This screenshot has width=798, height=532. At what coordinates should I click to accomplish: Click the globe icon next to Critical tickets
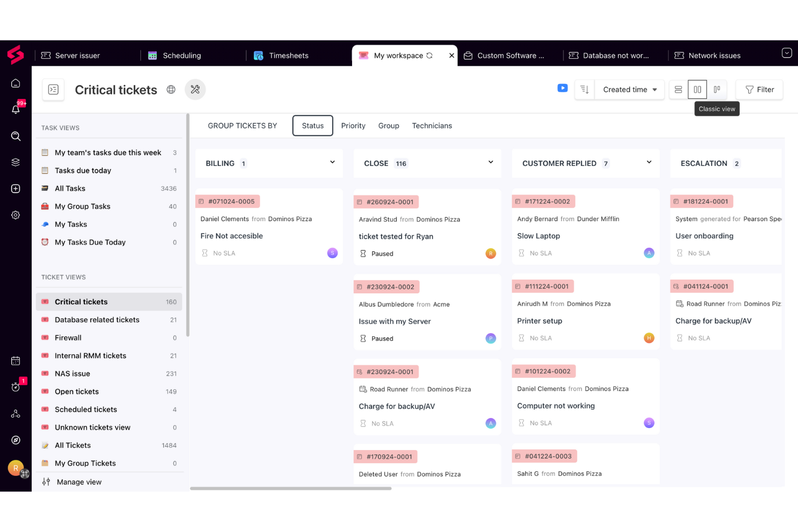[171, 89]
